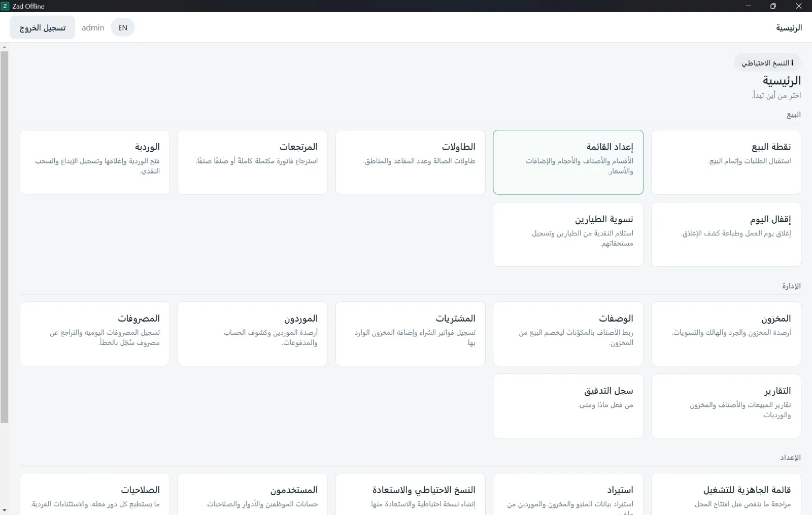Screen dimensions: 812x515
Task: Click the تسجيل الخروج logout button
Action: coord(43,27)
